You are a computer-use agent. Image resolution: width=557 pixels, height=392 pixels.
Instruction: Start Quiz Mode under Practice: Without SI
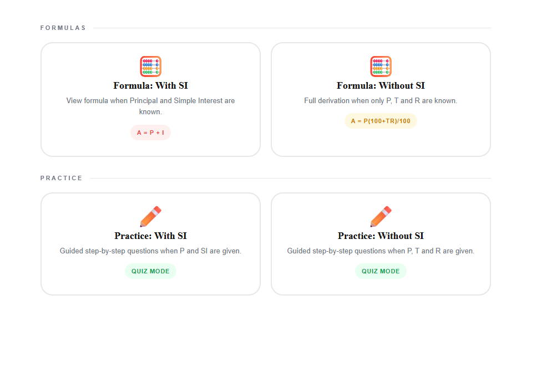(381, 271)
